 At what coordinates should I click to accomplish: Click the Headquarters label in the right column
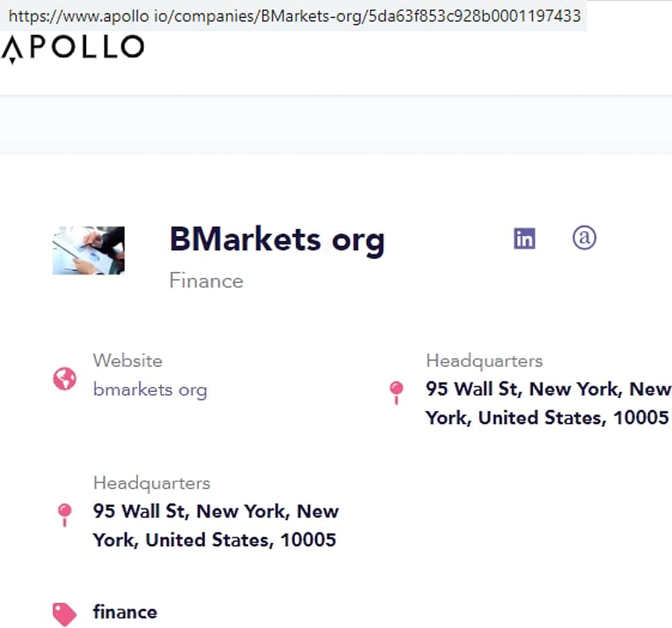[484, 360]
